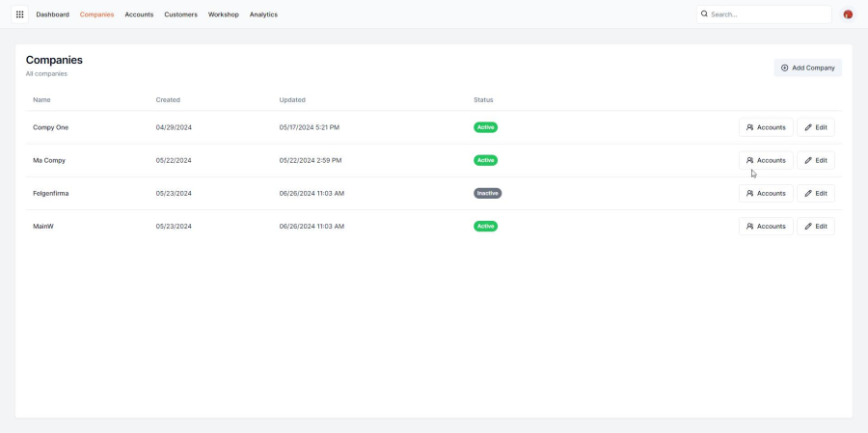The width and height of the screenshot is (868, 433).
Task: Click pencil icon in Felgenfirma row
Action: [808, 193]
